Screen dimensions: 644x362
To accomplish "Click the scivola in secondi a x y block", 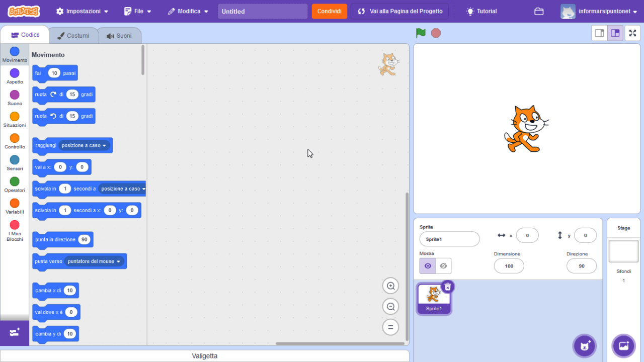I will pyautogui.click(x=87, y=211).
